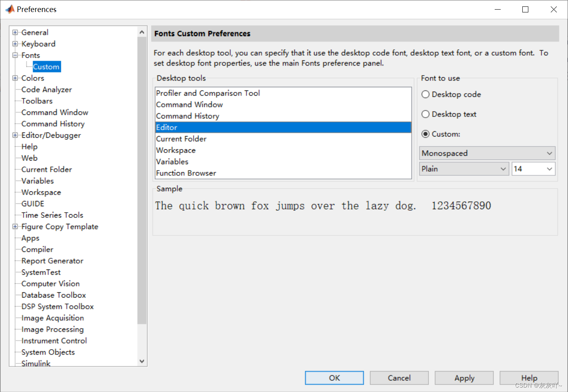Open the Plain font style dropdown
Viewport: 568px width, 392px height.
click(x=464, y=169)
